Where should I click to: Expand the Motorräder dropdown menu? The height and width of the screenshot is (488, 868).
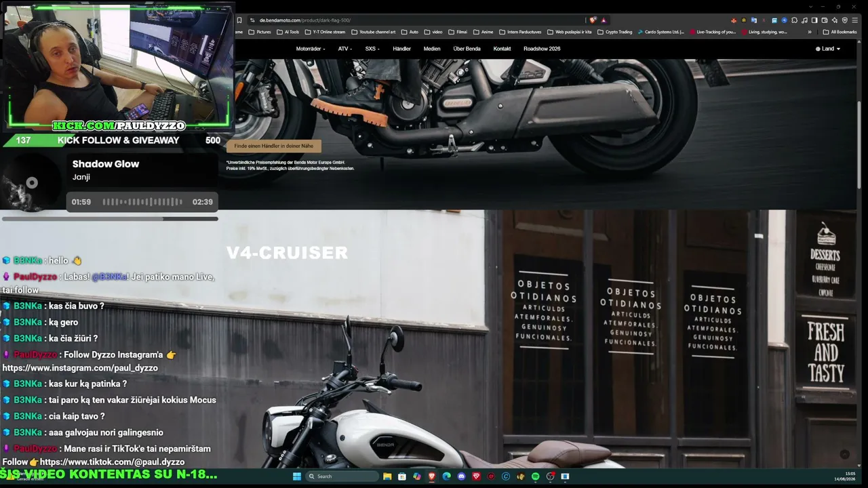click(311, 49)
